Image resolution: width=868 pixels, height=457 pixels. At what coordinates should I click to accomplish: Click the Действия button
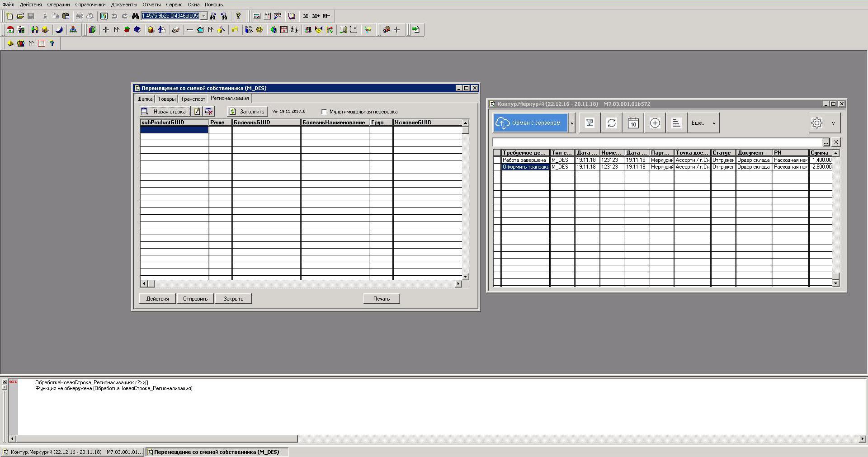point(157,299)
